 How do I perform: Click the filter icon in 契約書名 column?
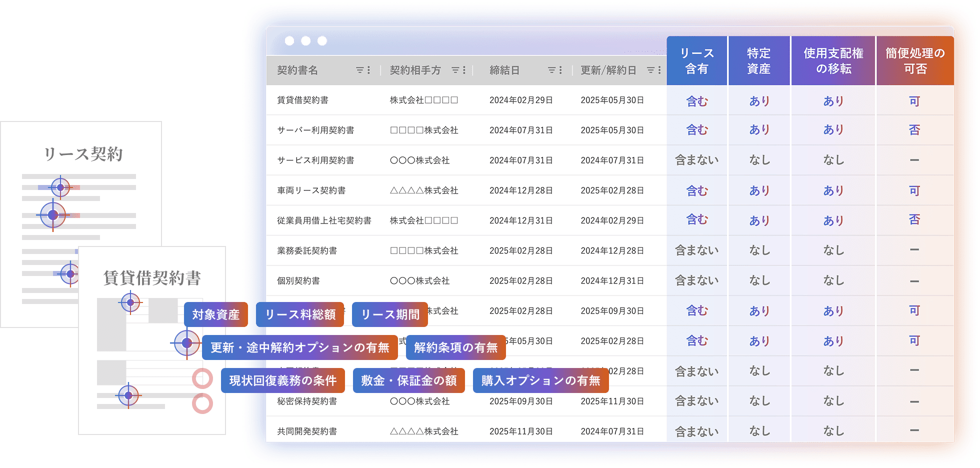tap(359, 70)
